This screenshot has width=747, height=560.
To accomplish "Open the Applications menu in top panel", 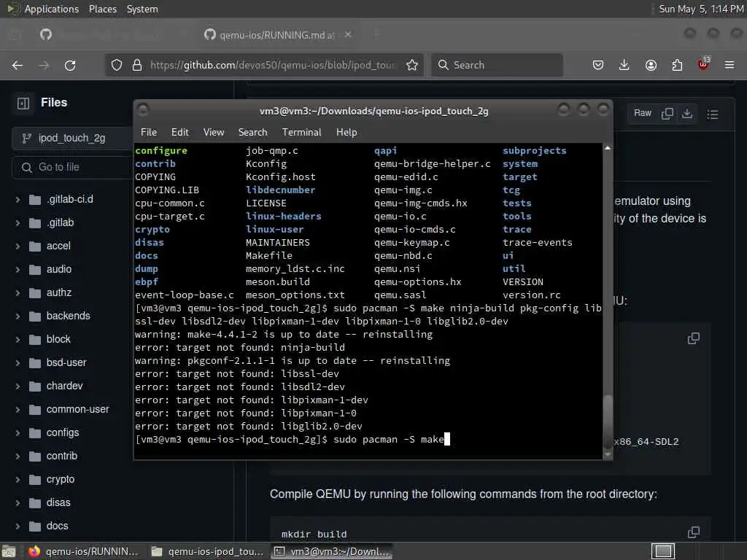I will pyautogui.click(x=52, y=9).
